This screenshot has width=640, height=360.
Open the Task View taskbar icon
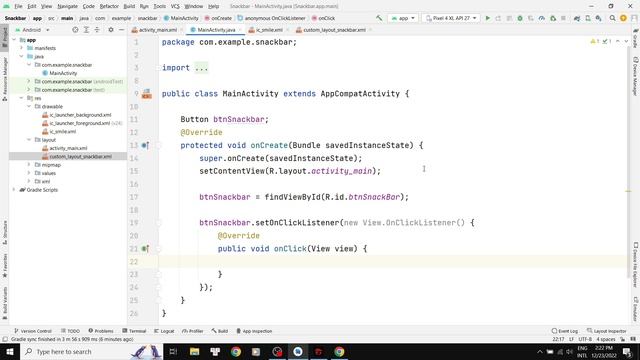point(173,351)
